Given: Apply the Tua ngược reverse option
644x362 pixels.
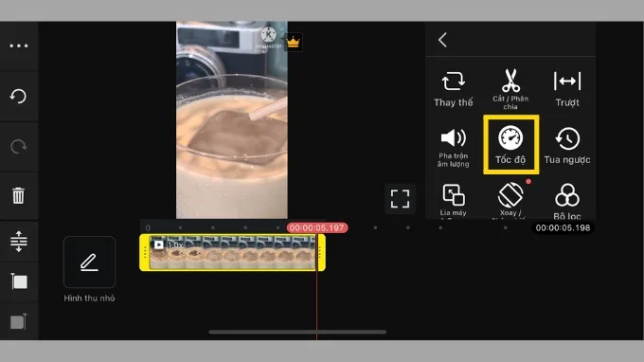Looking at the screenshot, I should (x=567, y=145).
